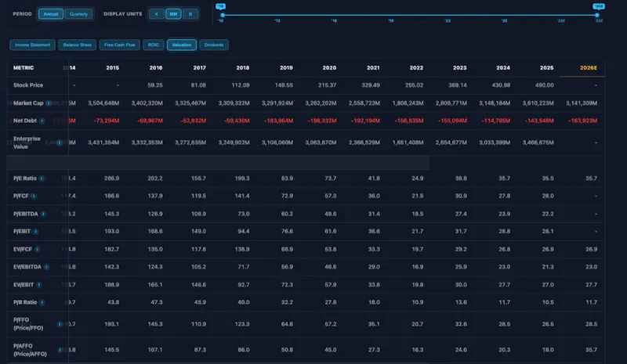The height and width of the screenshot is (364, 627).
Task: Click the P/EBIT info icon
Action: pyautogui.click(x=35, y=232)
